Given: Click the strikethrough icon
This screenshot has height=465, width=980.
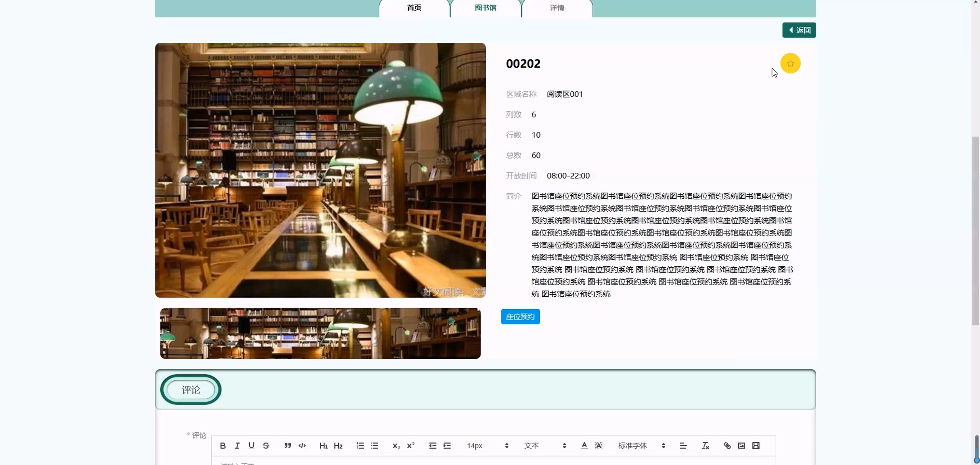Looking at the screenshot, I should (x=266, y=446).
